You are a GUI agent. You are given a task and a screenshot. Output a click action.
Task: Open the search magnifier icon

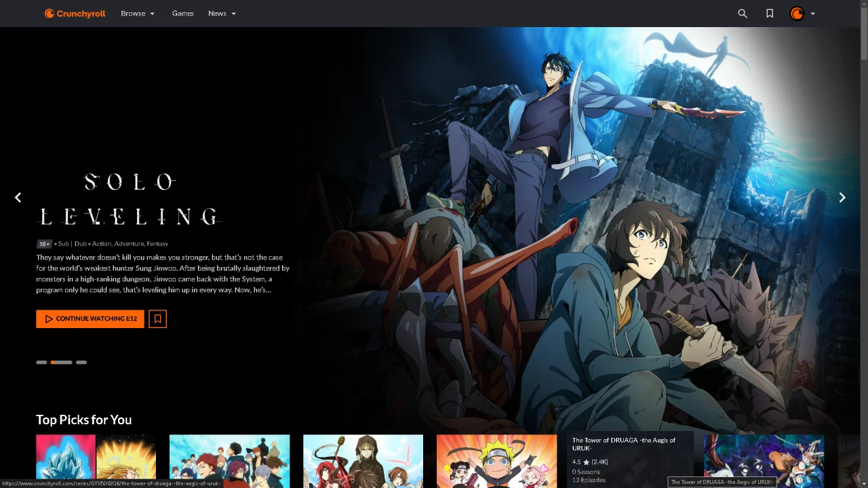pyautogui.click(x=743, y=14)
